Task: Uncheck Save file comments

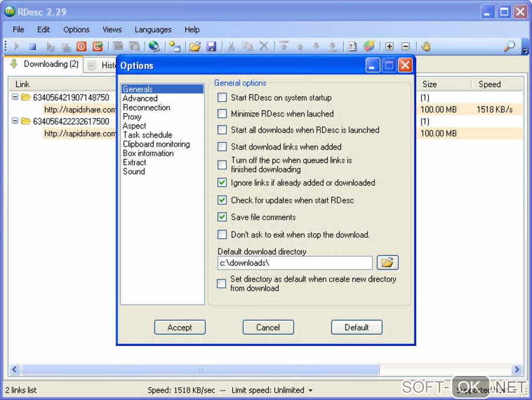Action: (222, 217)
